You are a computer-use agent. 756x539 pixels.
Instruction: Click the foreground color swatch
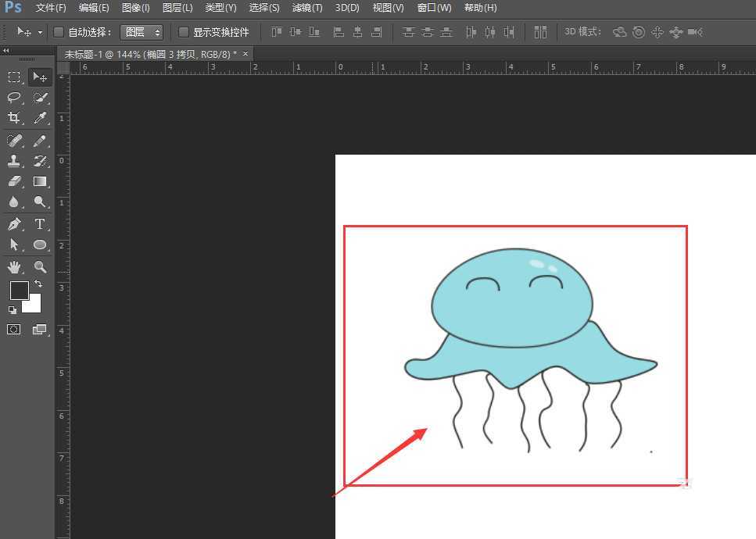point(18,290)
